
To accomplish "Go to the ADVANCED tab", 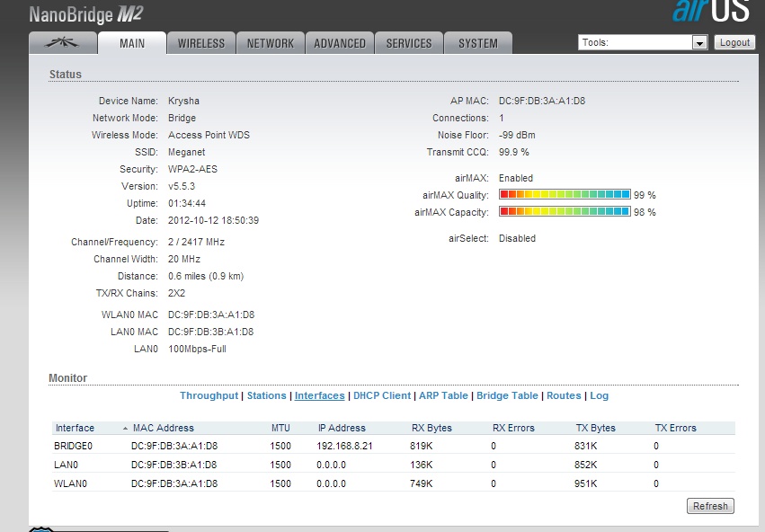I will pos(340,43).
